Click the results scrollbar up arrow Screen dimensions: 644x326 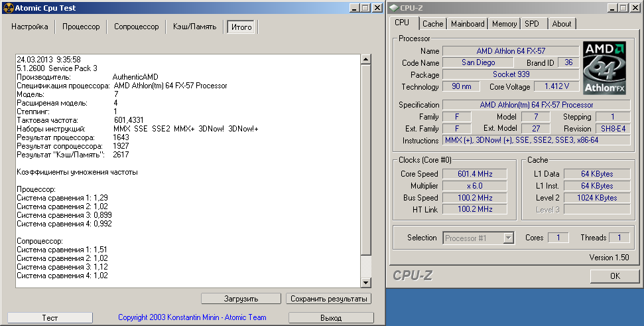click(365, 59)
